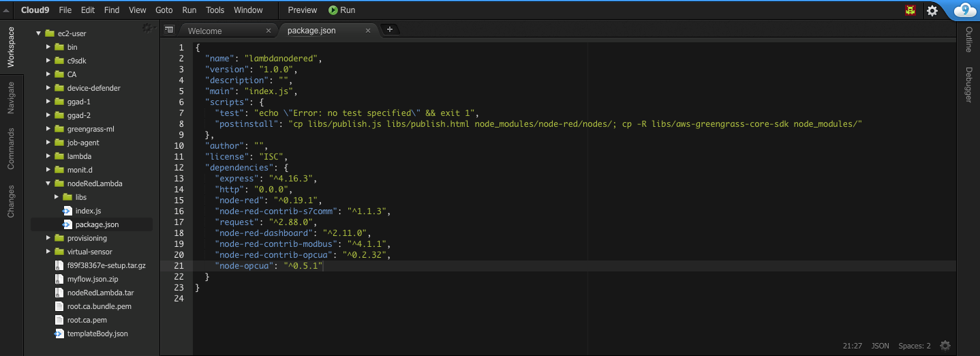Change the JSON syntax mode in status bar
Viewport: 980px width, 356px height.
pyautogui.click(x=880, y=346)
